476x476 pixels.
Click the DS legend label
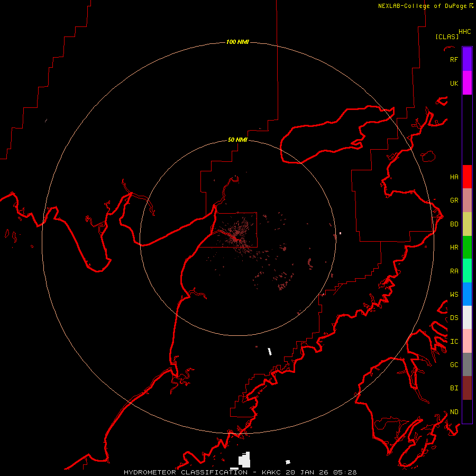click(454, 318)
